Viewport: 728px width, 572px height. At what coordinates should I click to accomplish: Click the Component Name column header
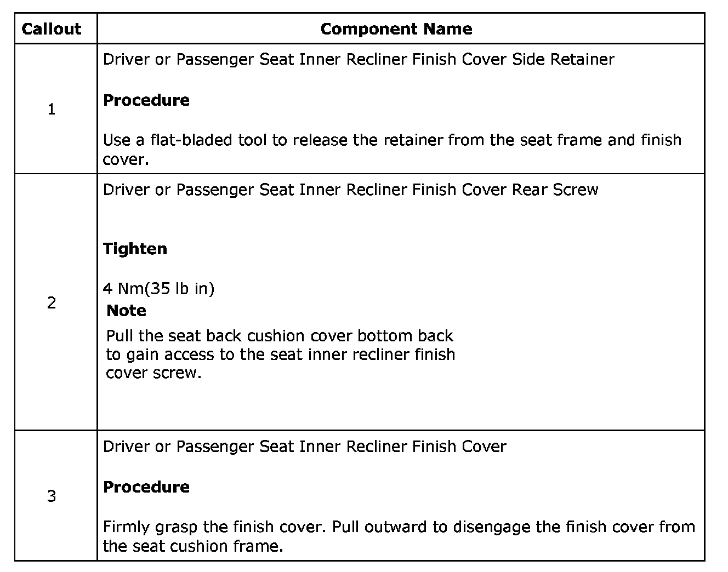396,29
